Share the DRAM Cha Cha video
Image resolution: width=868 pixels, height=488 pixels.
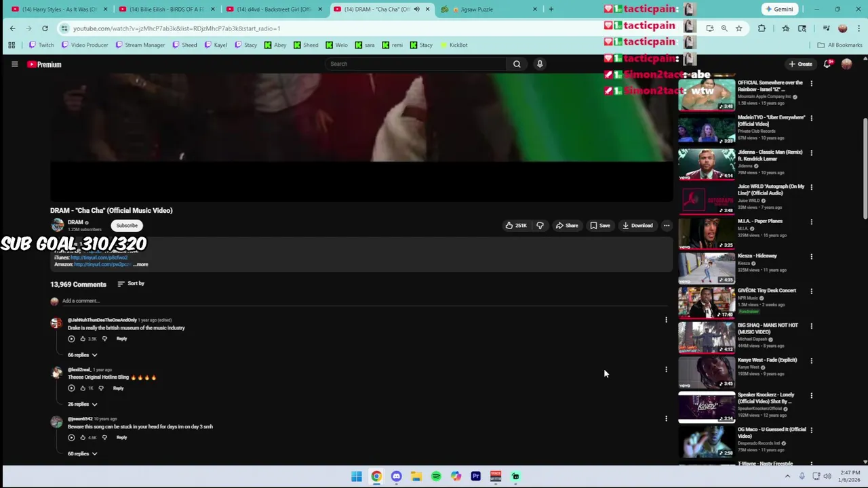point(567,226)
